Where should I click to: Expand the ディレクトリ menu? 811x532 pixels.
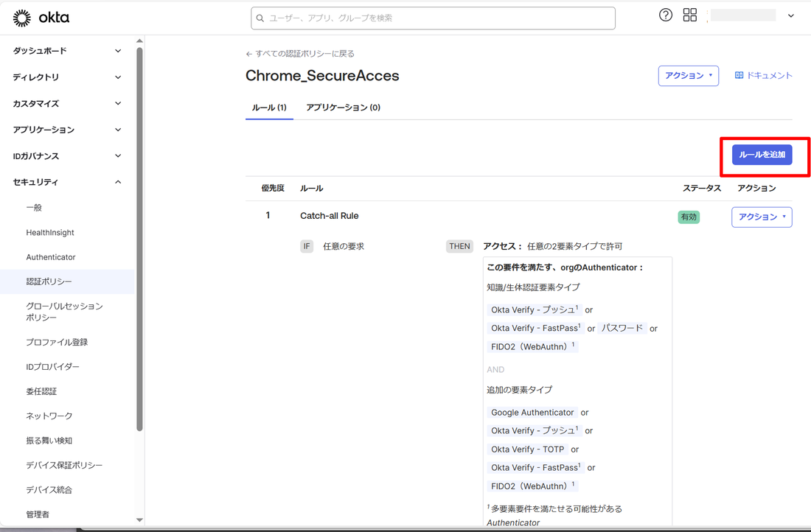click(x=67, y=77)
